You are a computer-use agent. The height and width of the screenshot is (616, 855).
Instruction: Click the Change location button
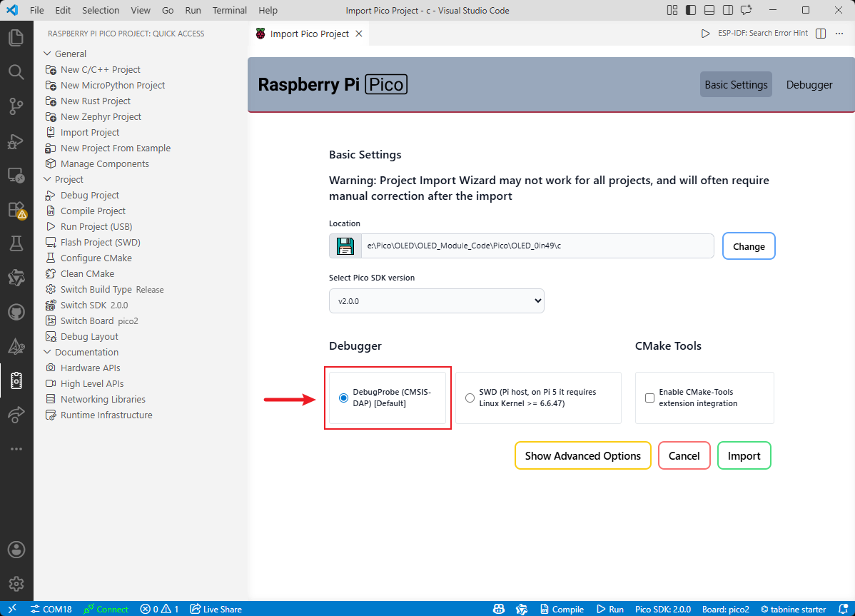(x=749, y=246)
